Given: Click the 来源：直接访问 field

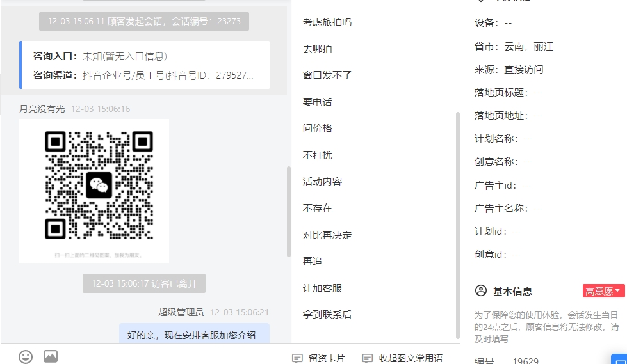Looking at the screenshot, I should (x=509, y=70).
